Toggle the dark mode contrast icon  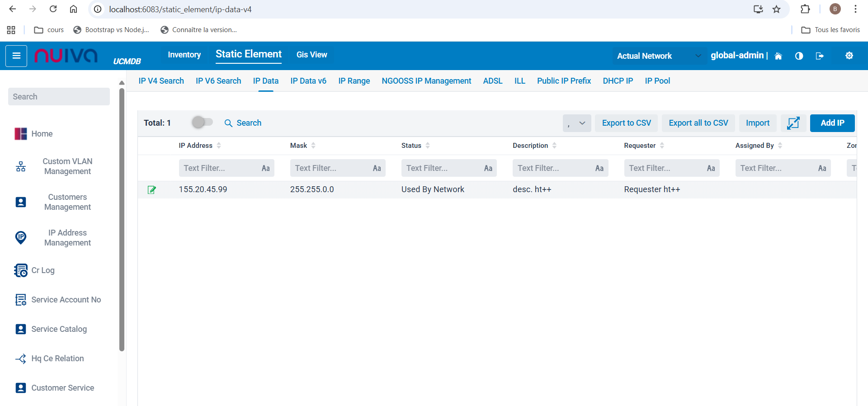[799, 56]
